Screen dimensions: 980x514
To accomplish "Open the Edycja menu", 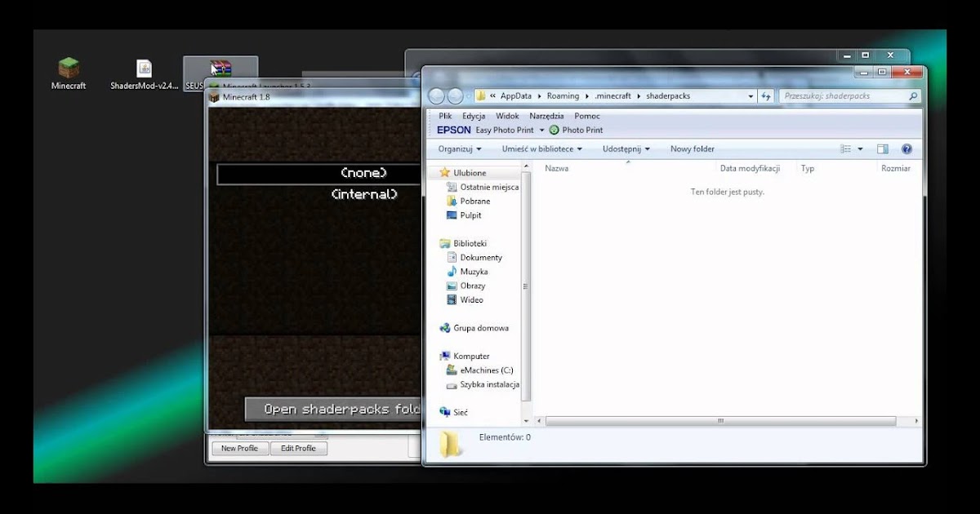I will click(474, 117).
